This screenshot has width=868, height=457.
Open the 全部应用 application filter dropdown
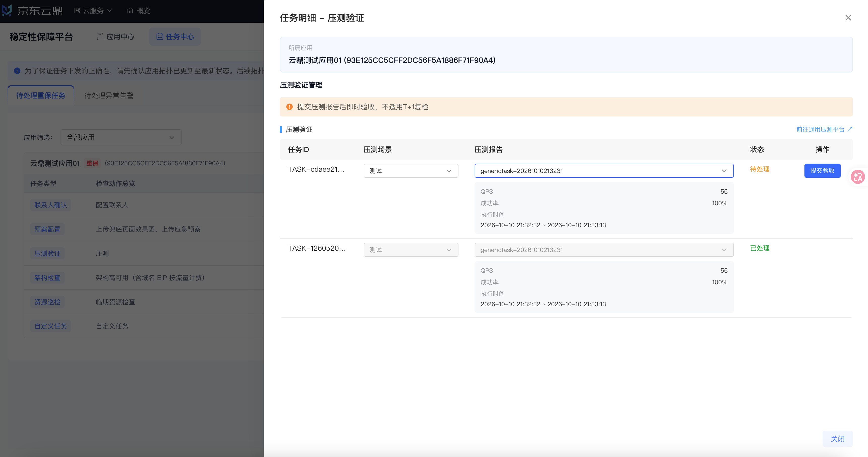(x=121, y=137)
